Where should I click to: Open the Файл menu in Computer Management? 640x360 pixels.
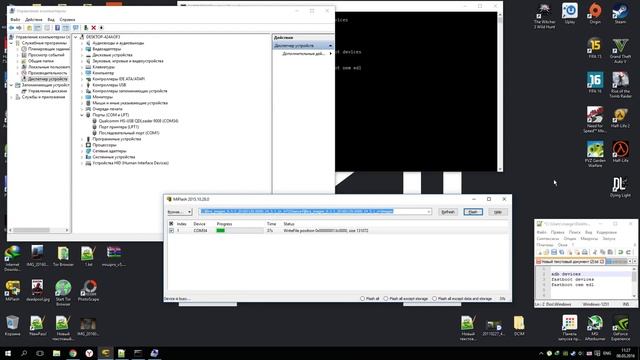click(x=15, y=20)
